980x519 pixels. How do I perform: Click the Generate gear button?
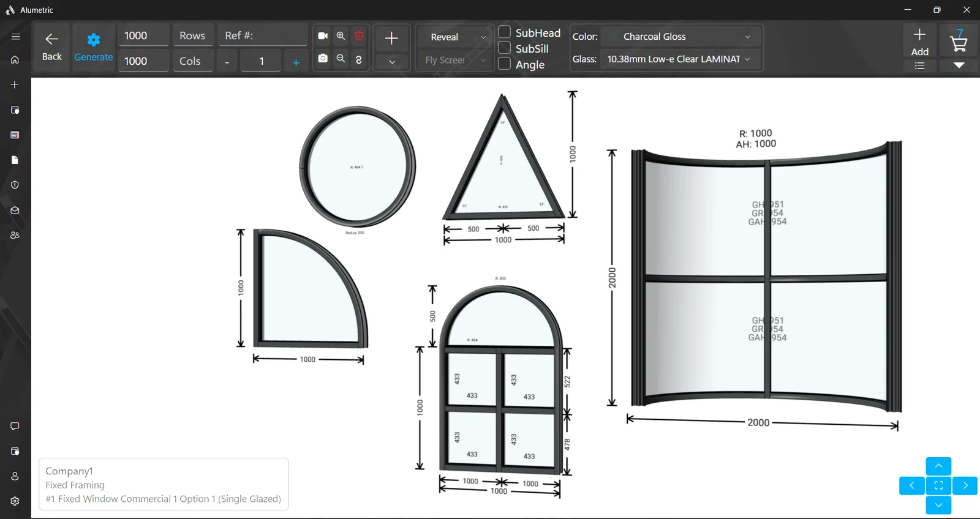(94, 47)
